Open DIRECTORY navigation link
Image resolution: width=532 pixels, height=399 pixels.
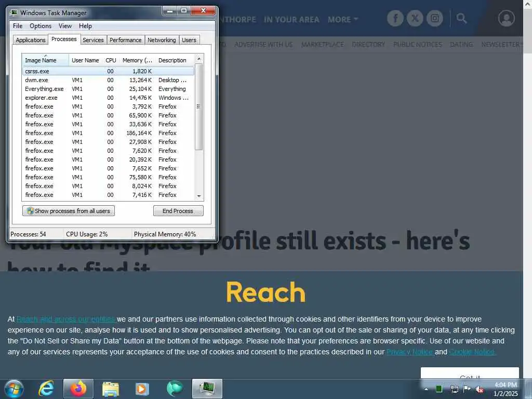368,45
